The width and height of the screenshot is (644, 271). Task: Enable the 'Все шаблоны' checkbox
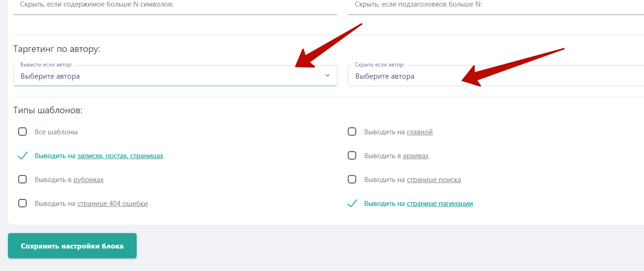[x=22, y=132]
